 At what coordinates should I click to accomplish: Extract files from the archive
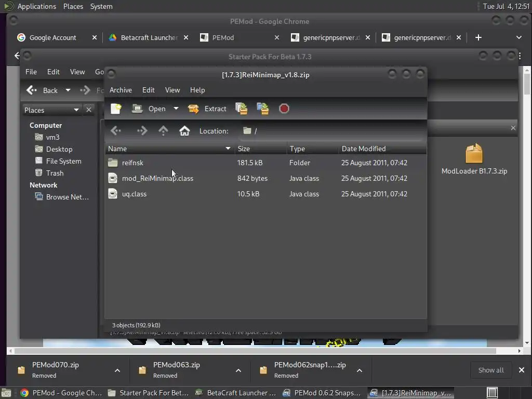pos(207,109)
